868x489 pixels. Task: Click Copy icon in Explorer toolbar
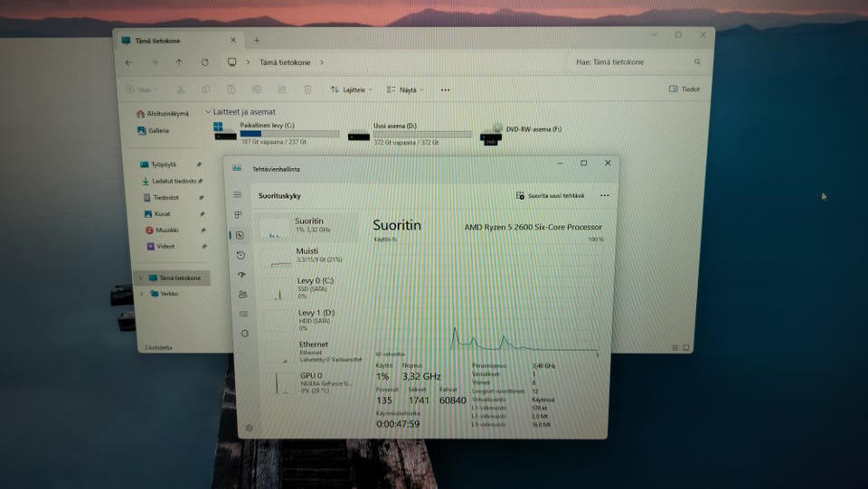tap(206, 89)
